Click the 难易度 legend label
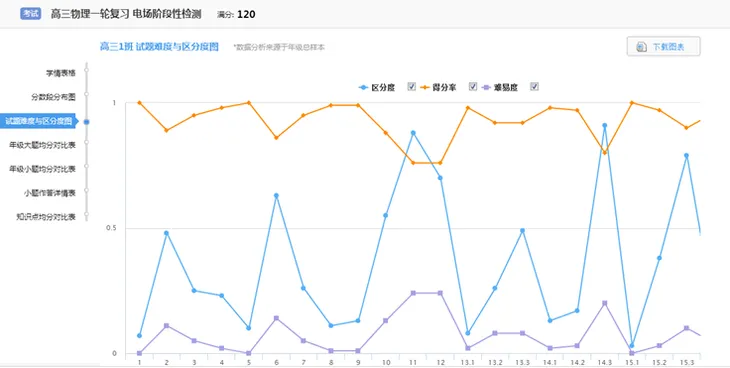730x368 pixels. click(x=506, y=87)
